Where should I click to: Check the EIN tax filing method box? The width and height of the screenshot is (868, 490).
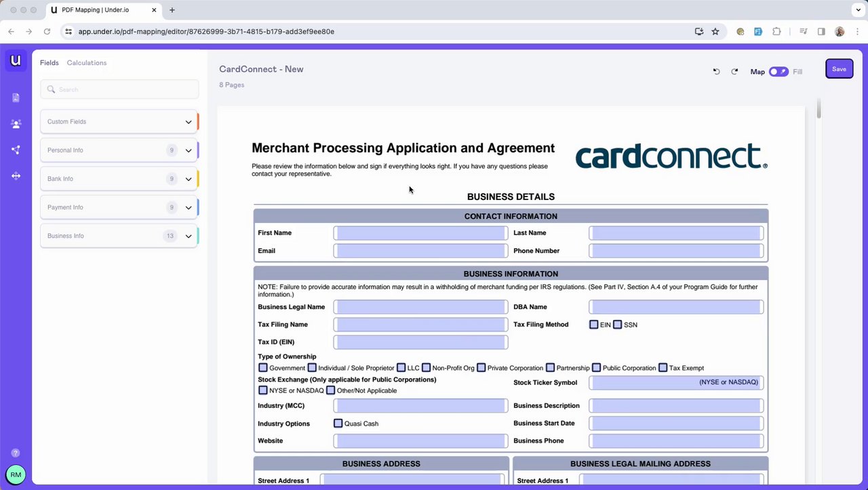594,325
